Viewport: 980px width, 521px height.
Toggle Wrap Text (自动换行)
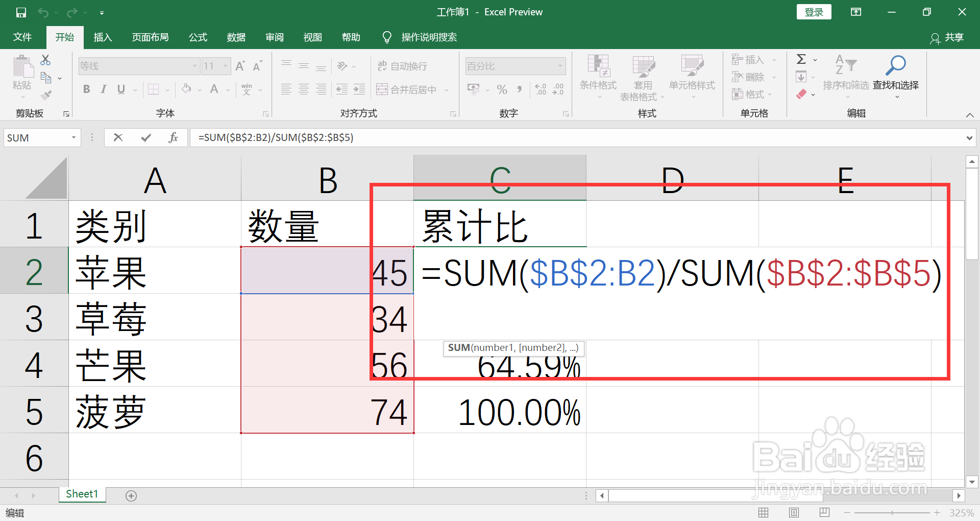click(x=402, y=66)
